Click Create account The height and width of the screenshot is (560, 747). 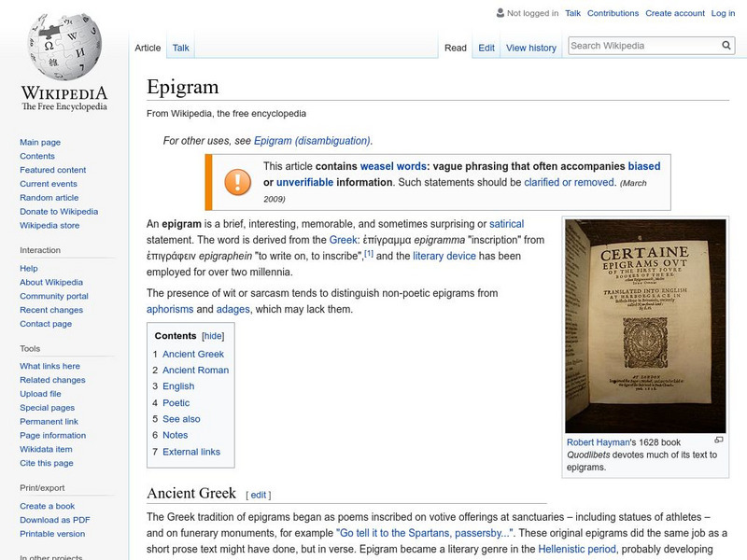pyautogui.click(x=674, y=13)
